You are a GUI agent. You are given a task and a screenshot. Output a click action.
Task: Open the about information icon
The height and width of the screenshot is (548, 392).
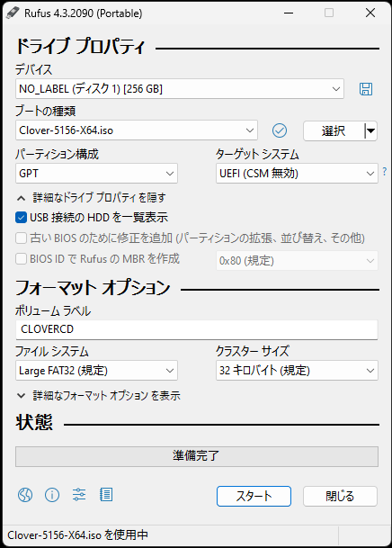tap(52, 495)
